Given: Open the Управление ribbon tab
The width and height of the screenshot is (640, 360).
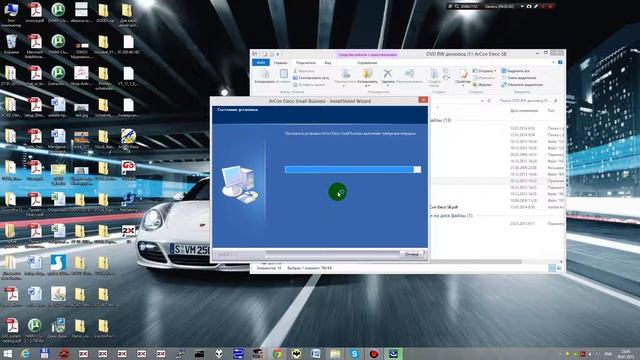Looking at the screenshot, I should (x=367, y=63).
